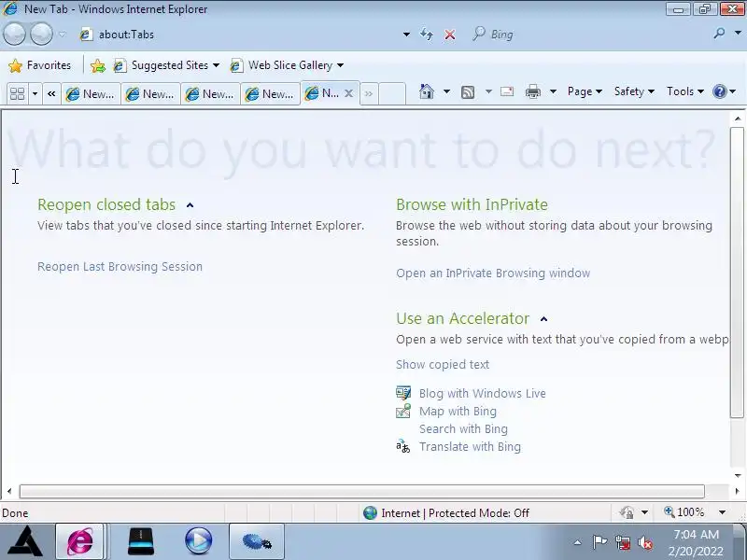
Task: Open the Start menu logo button
Action: pyautogui.click(x=25, y=541)
